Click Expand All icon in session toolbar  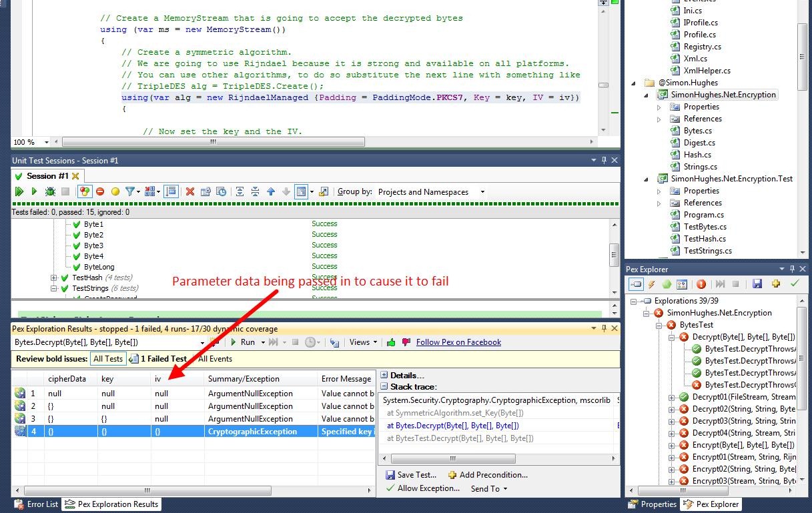(x=240, y=191)
